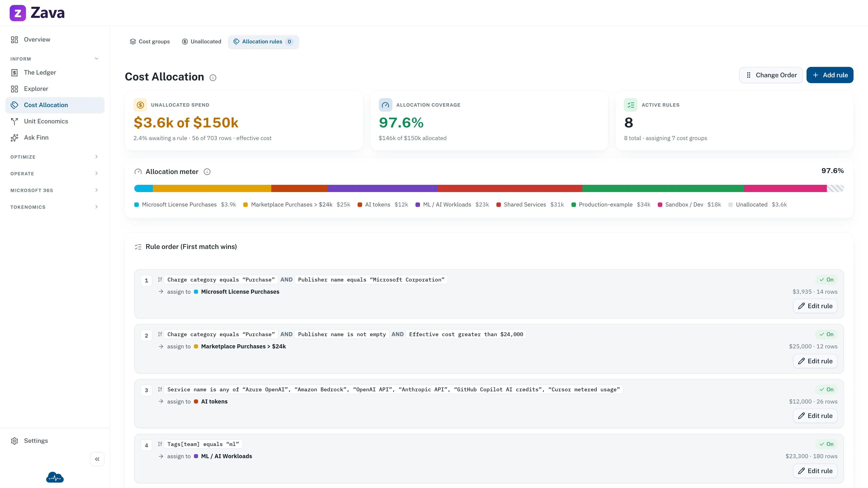The height and width of the screenshot is (488, 868).
Task: Click the plus icon on Add rule
Action: coord(816,75)
